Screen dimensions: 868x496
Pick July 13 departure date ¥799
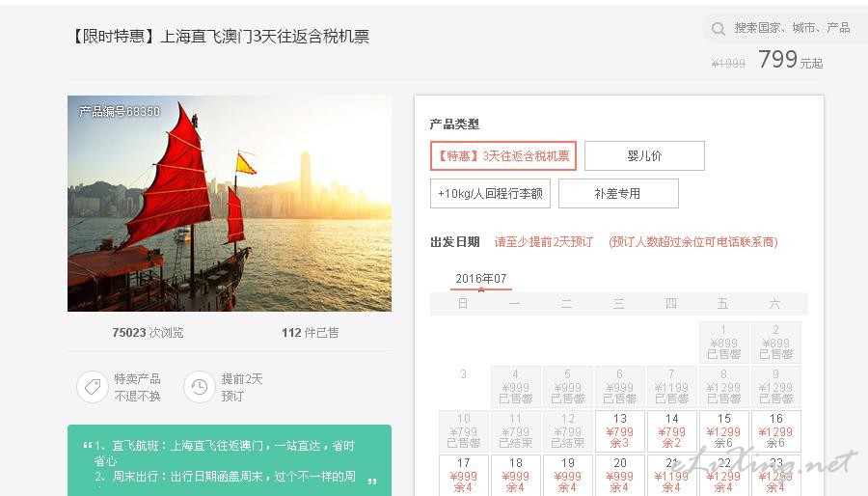pos(620,430)
